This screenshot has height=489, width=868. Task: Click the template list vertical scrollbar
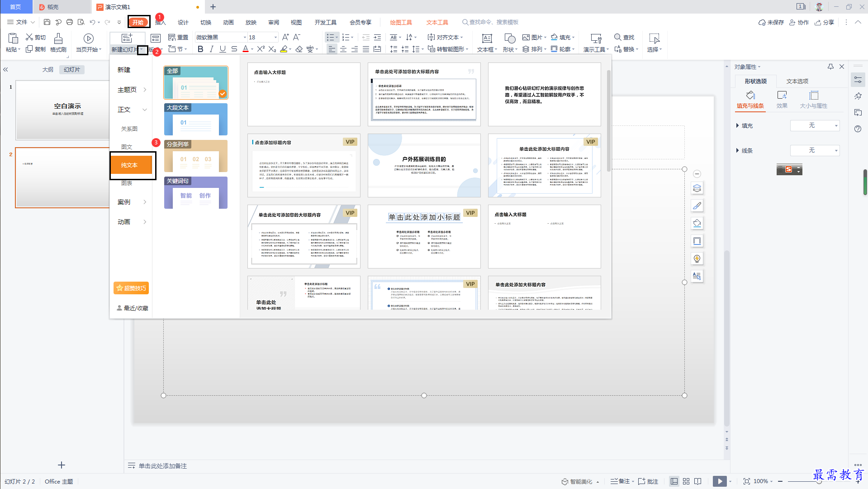pyautogui.click(x=609, y=120)
